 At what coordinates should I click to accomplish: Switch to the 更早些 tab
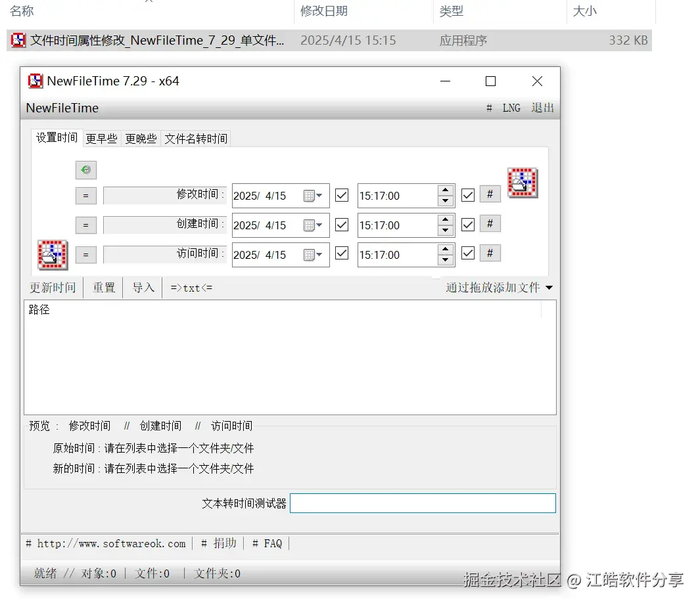pyautogui.click(x=101, y=139)
